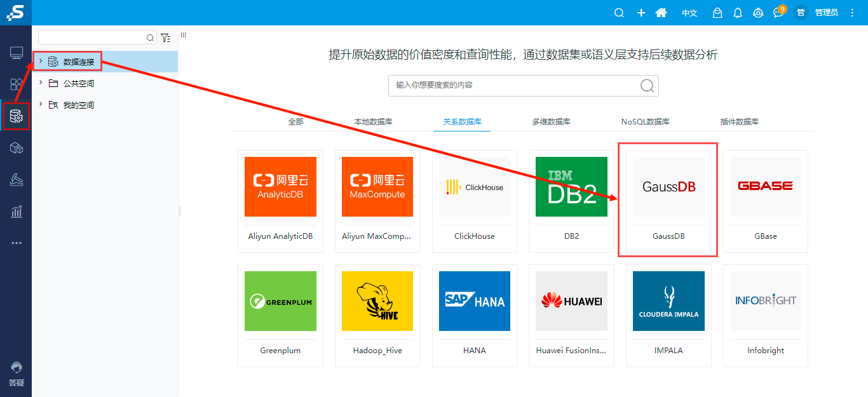
Task: Toggle the panel collapse handle icon
Action: [183, 35]
